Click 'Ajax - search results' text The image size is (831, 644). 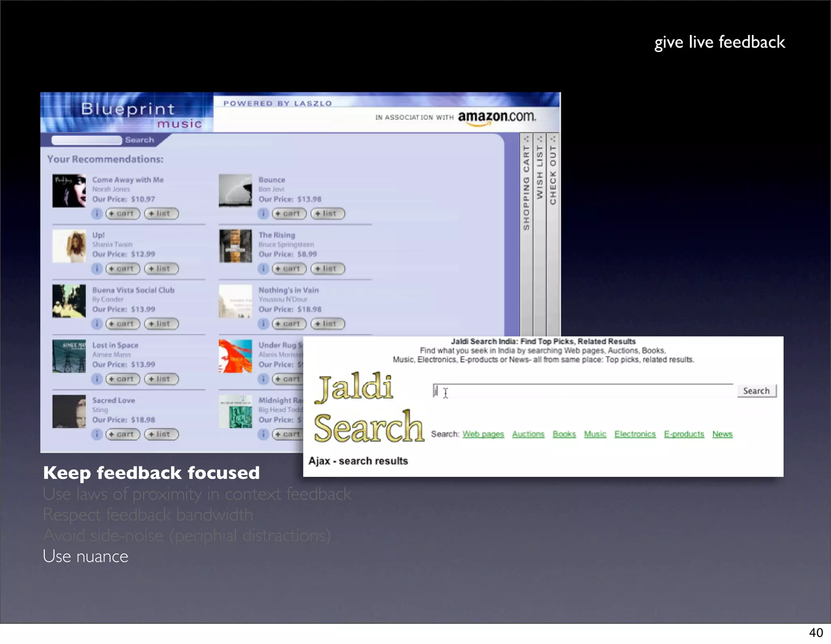(x=358, y=461)
